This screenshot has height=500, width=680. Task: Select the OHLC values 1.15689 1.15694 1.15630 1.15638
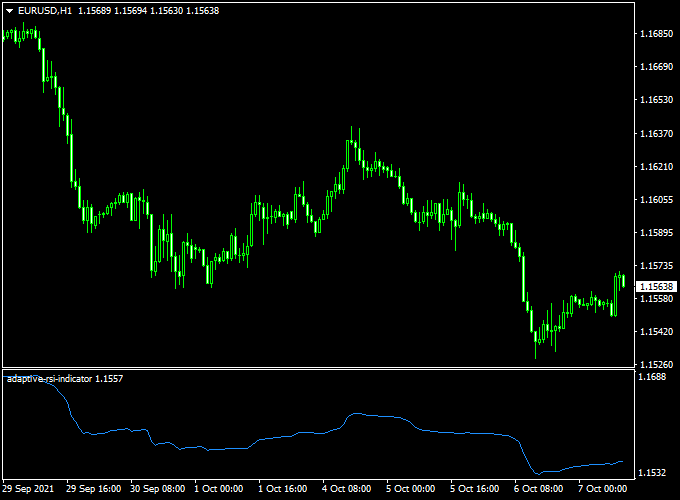point(149,11)
